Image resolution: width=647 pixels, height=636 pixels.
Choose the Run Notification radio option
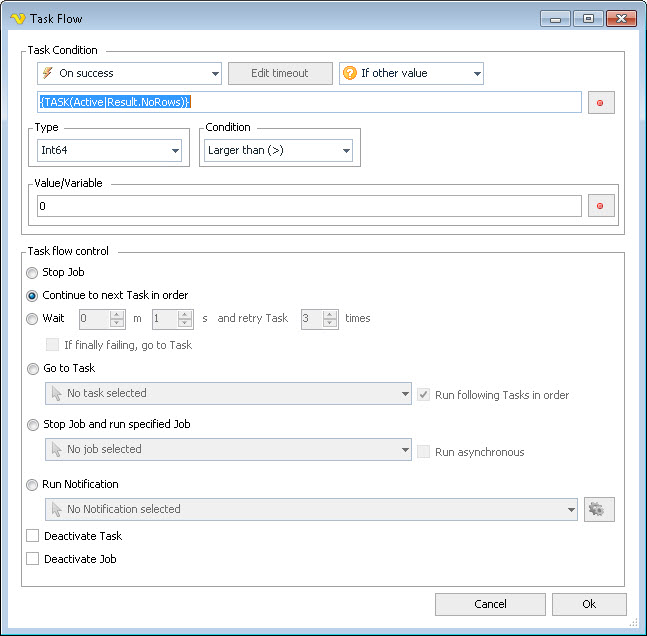(x=33, y=484)
